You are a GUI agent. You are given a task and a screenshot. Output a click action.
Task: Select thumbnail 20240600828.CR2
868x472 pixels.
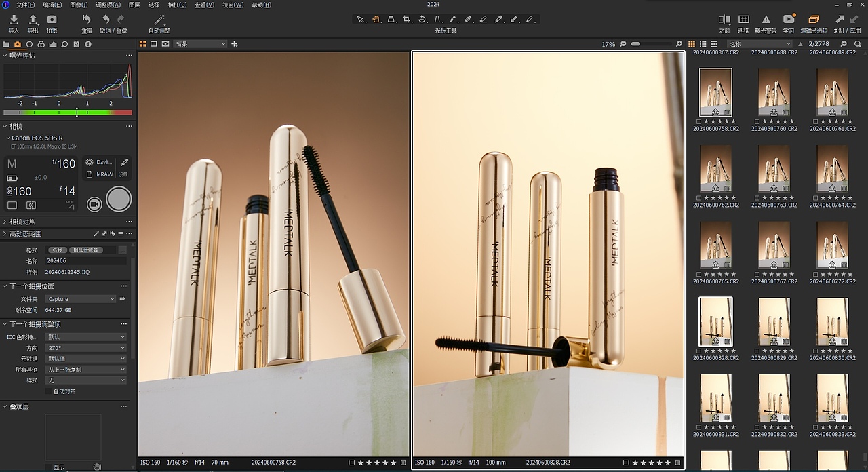tap(715, 321)
